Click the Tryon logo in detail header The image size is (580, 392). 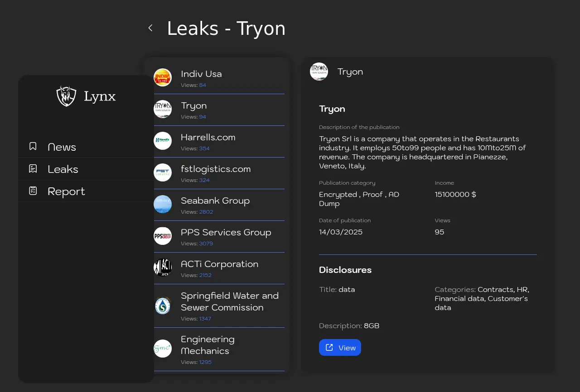(319, 72)
